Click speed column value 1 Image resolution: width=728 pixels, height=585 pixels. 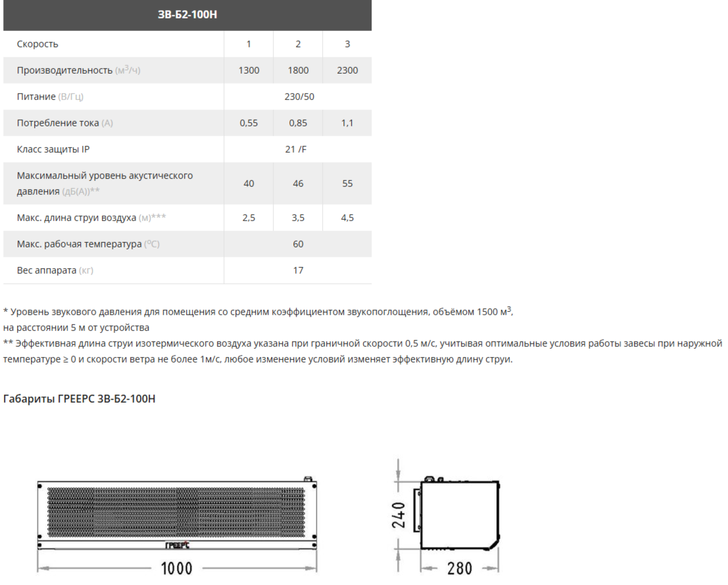(249, 44)
